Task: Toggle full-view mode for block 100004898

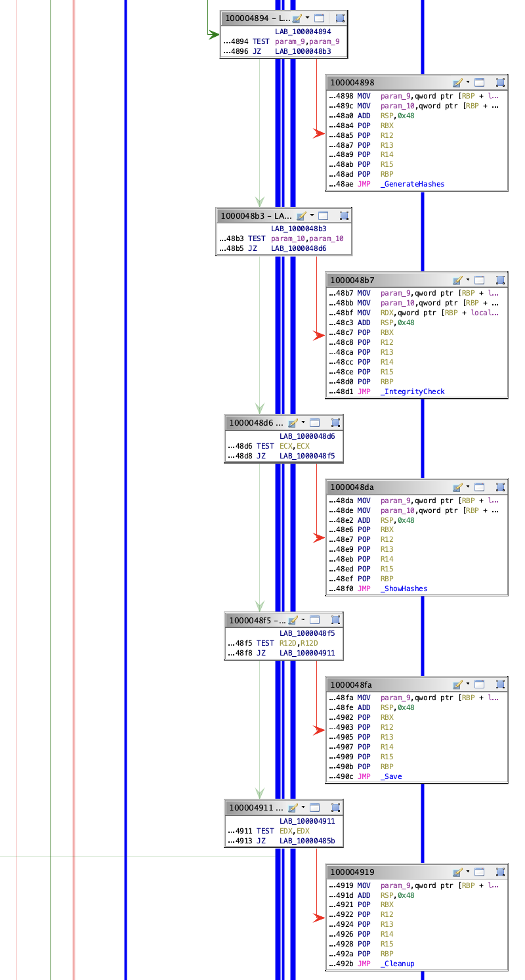Action: click(480, 83)
